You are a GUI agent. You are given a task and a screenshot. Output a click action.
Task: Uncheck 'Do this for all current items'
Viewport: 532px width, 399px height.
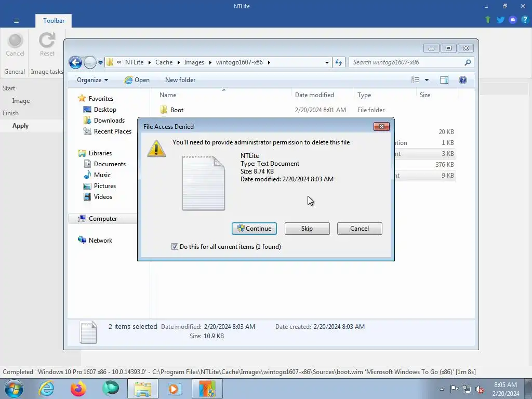point(175,247)
